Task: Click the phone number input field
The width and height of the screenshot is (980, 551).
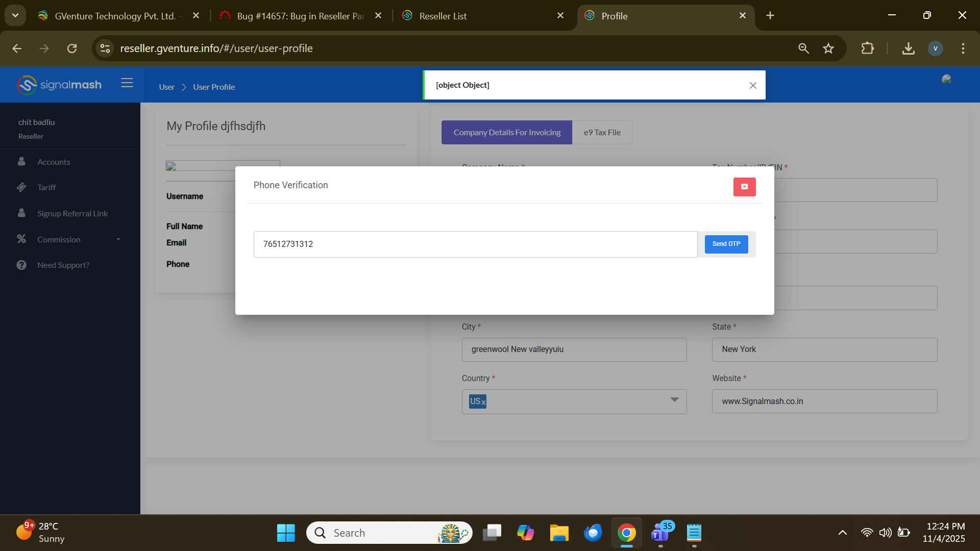Action: [x=475, y=244]
